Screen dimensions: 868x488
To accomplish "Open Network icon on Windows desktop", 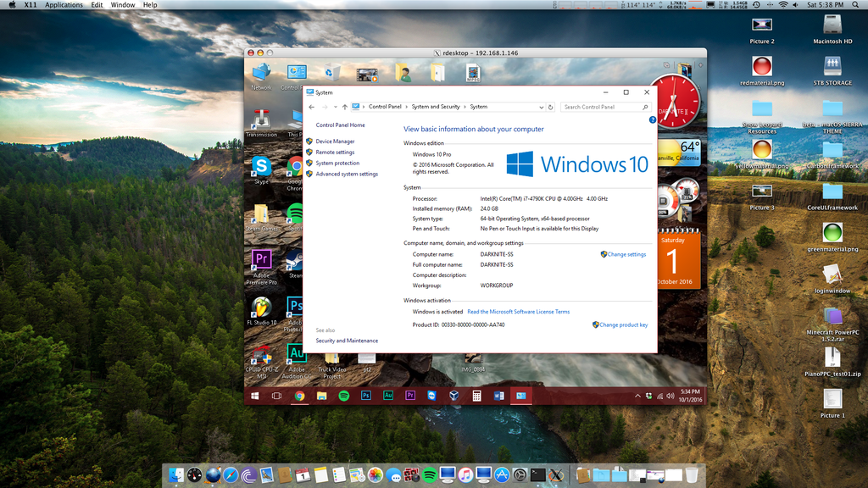I will [x=261, y=76].
